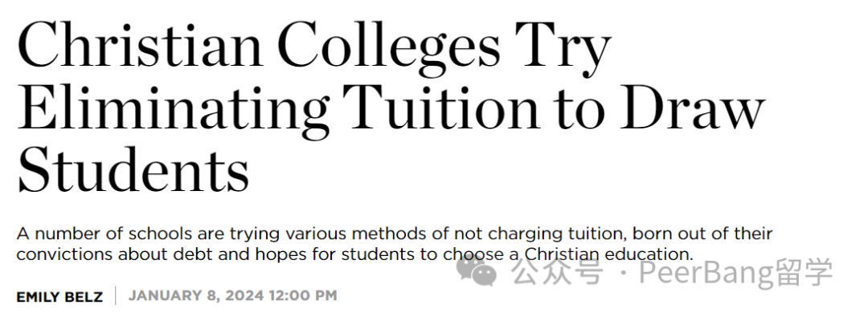Click the PeerBang留学 watermark text
The height and width of the screenshot is (317, 868).
735,272
